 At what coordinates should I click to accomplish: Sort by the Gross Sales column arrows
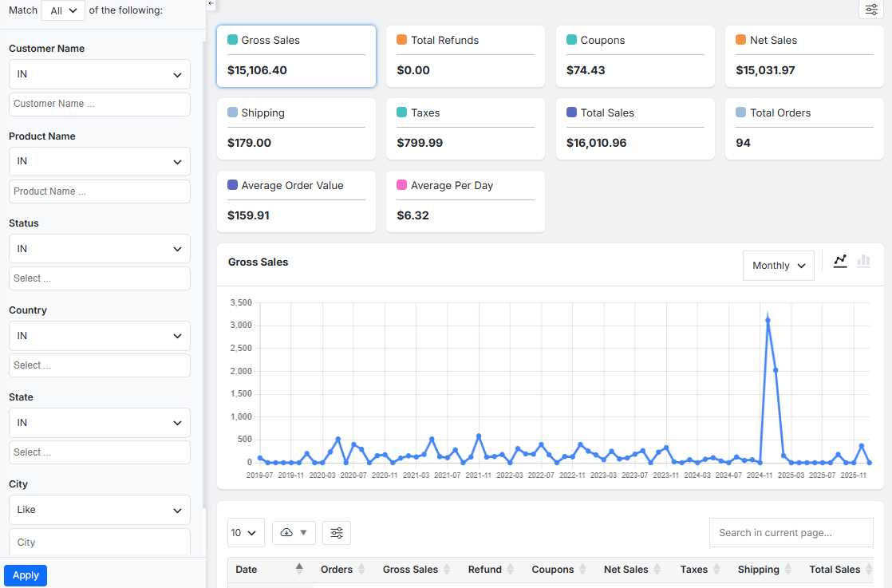click(447, 569)
